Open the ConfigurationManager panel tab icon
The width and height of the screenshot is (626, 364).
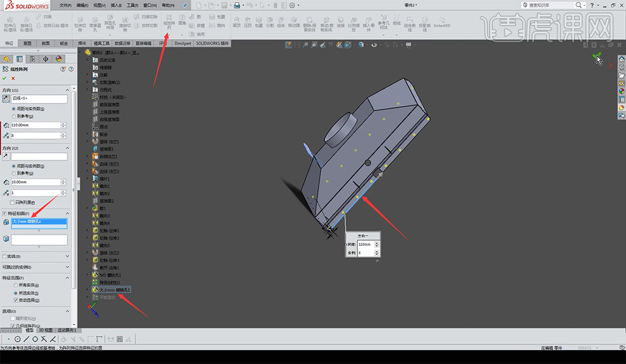click(32, 59)
